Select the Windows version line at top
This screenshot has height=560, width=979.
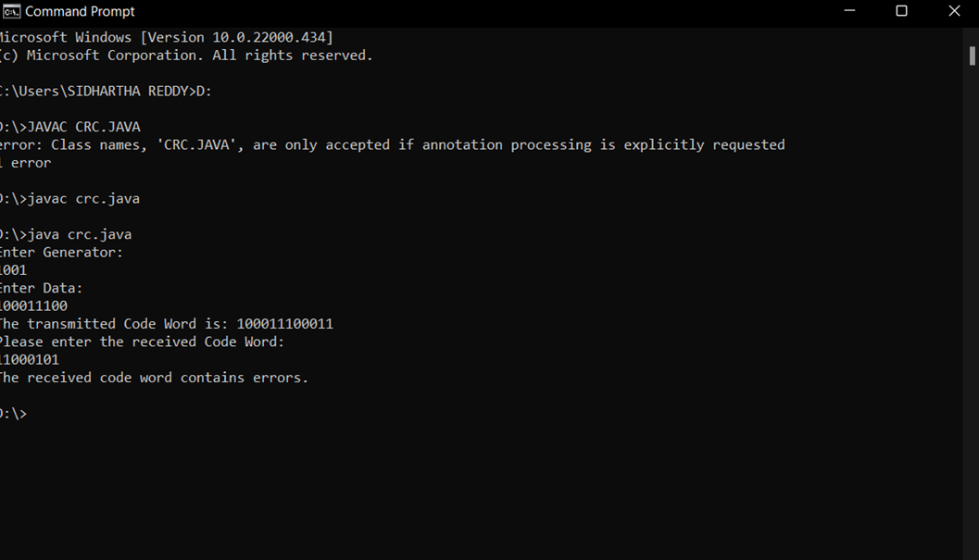click(167, 37)
